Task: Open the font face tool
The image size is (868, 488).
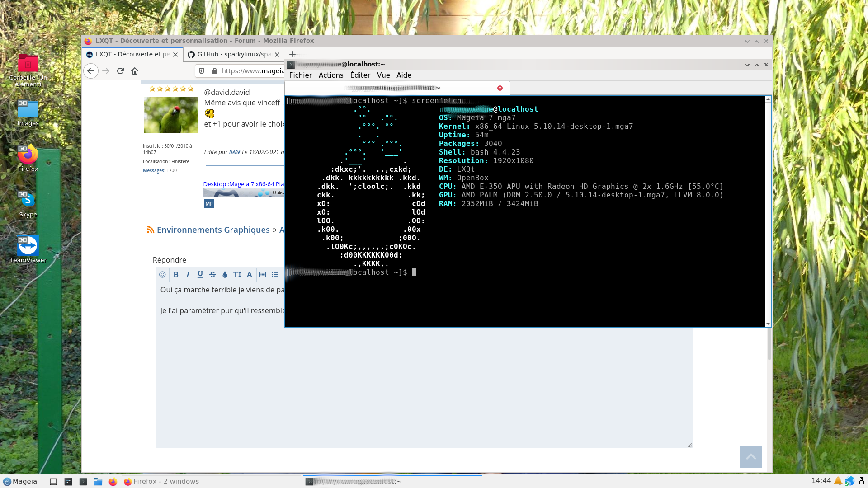Action: [x=250, y=275]
